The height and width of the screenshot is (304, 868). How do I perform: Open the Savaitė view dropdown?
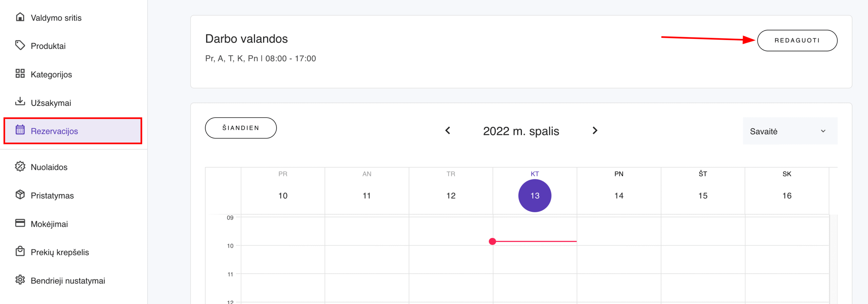[x=790, y=131]
